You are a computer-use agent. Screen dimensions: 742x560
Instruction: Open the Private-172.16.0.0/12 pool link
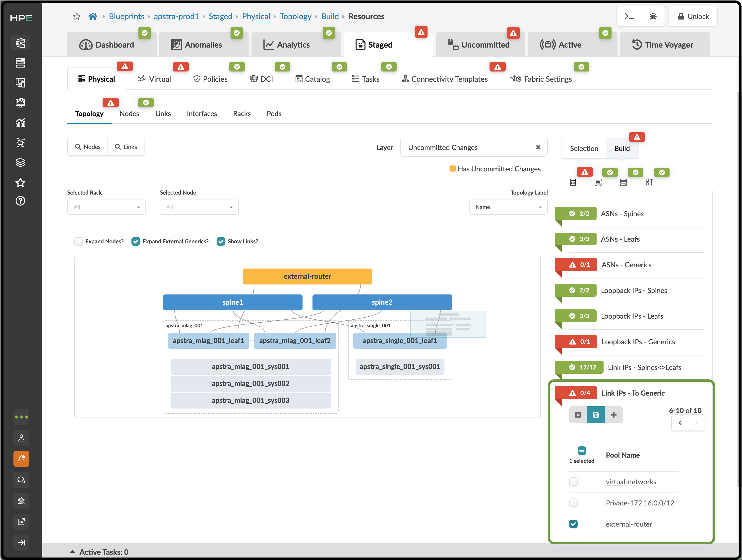click(x=640, y=503)
